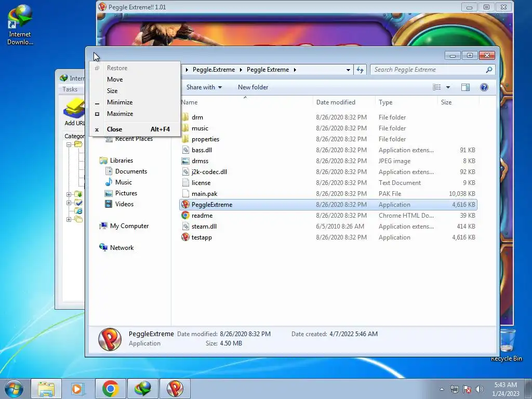Select the steam.dll file icon
The width and height of the screenshot is (532, 399).
[x=185, y=227]
